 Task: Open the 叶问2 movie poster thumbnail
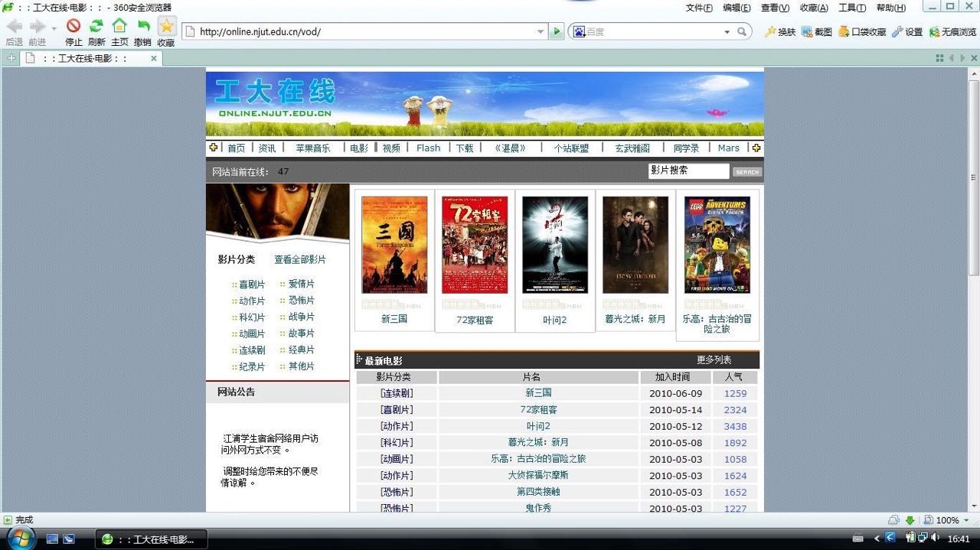(555, 245)
